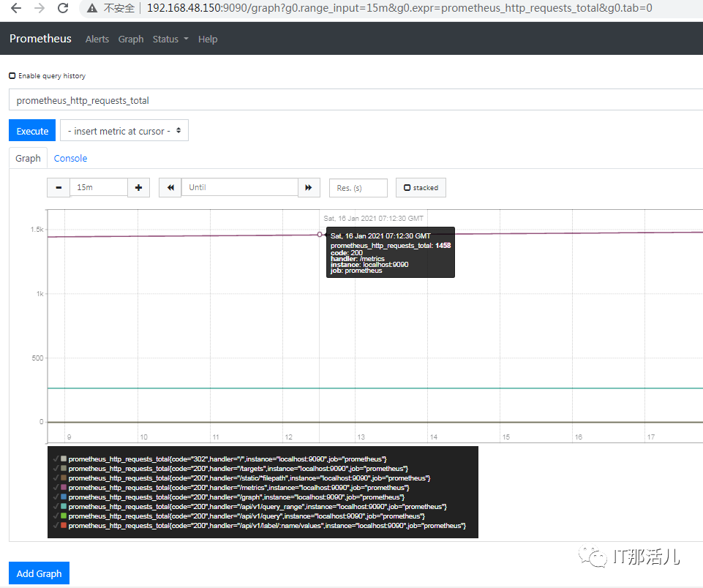703x588 pixels.
Task: Toggle the stacked graph checkbox
Action: coord(407,188)
